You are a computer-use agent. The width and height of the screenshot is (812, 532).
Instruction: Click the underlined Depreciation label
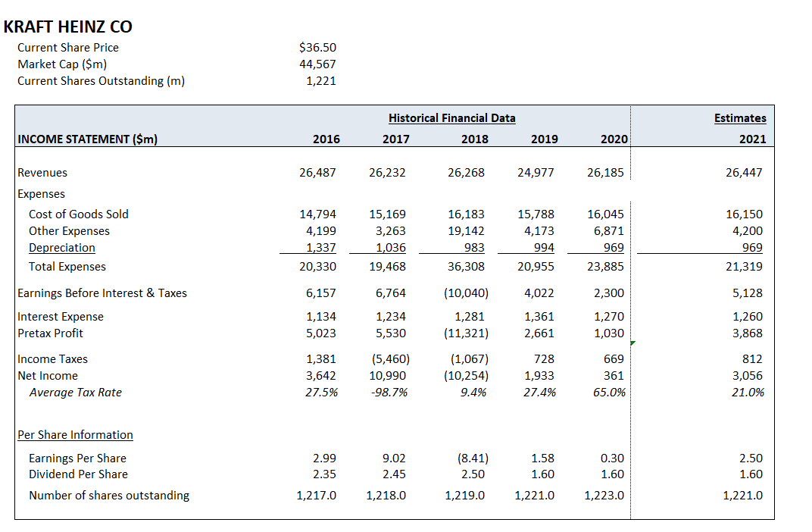click(62, 248)
